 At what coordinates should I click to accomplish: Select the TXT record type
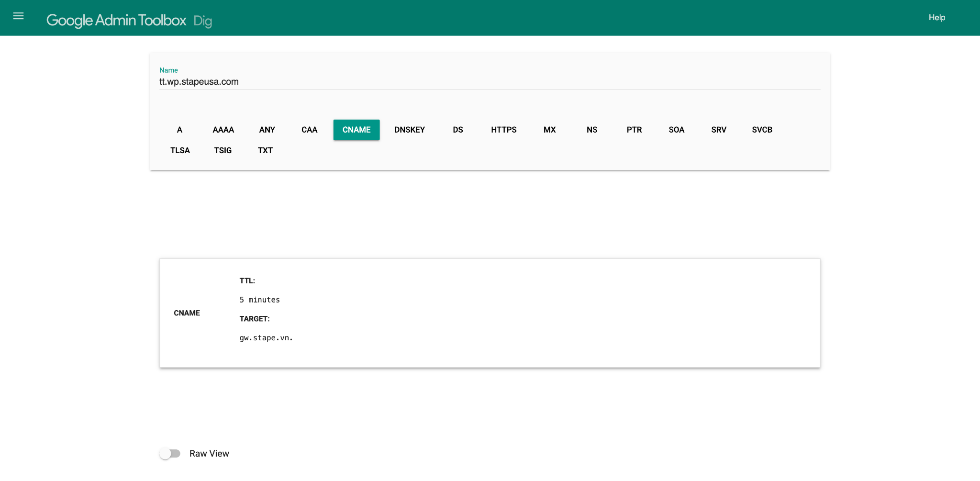coord(265,151)
